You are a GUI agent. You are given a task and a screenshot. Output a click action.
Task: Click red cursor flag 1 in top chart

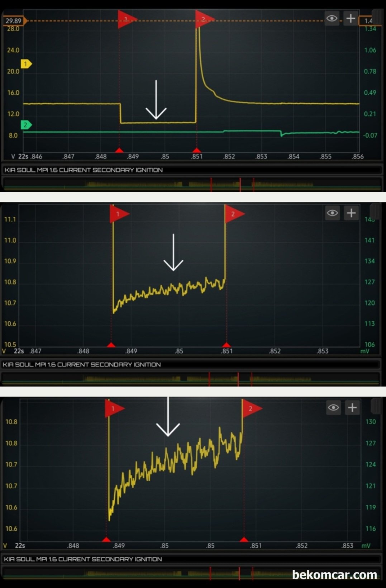click(127, 19)
